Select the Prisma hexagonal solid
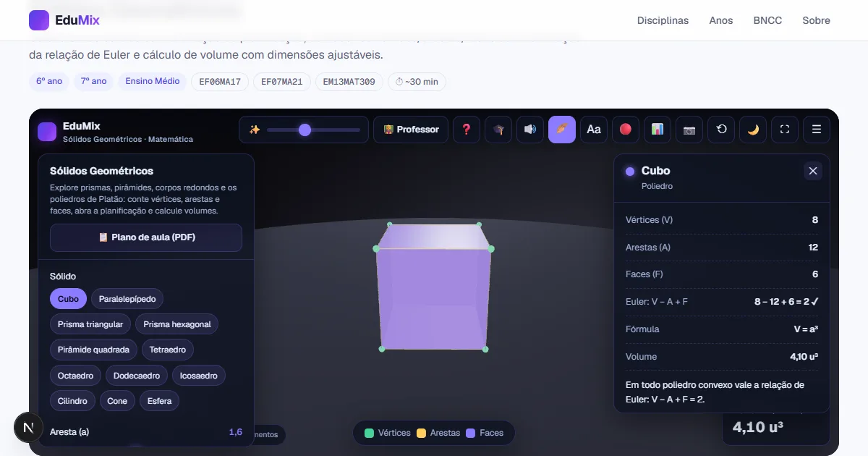The image size is (868, 456). pyautogui.click(x=177, y=324)
